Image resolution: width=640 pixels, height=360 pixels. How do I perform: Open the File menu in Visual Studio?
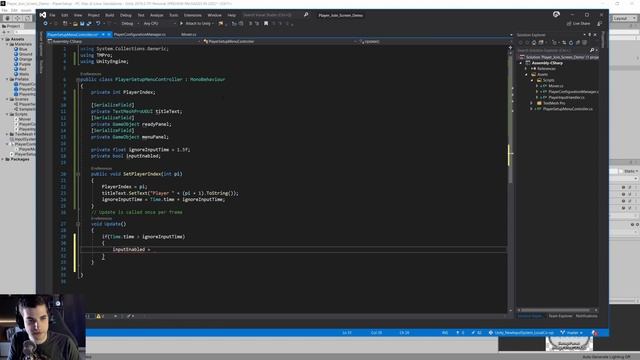click(x=52, y=15)
